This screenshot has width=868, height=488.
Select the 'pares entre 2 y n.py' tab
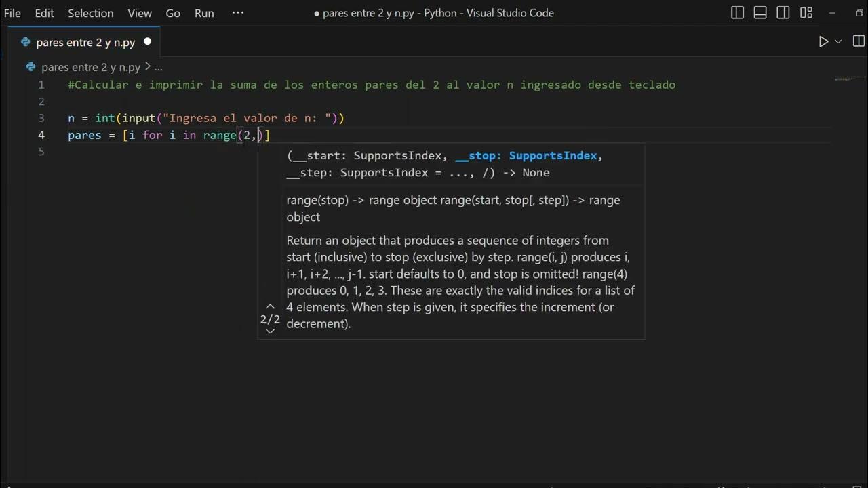click(85, 42)
